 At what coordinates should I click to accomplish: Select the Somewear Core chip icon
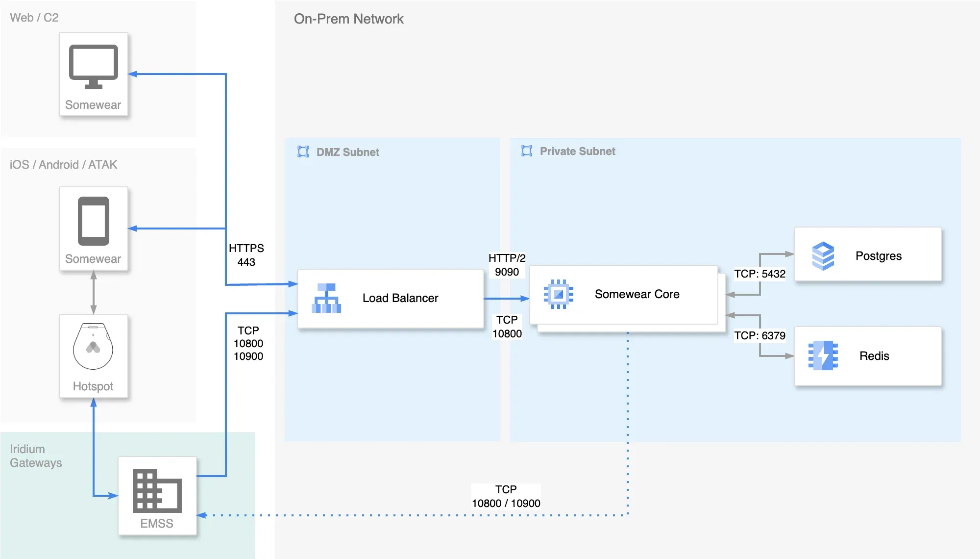(x=558, y=294)
